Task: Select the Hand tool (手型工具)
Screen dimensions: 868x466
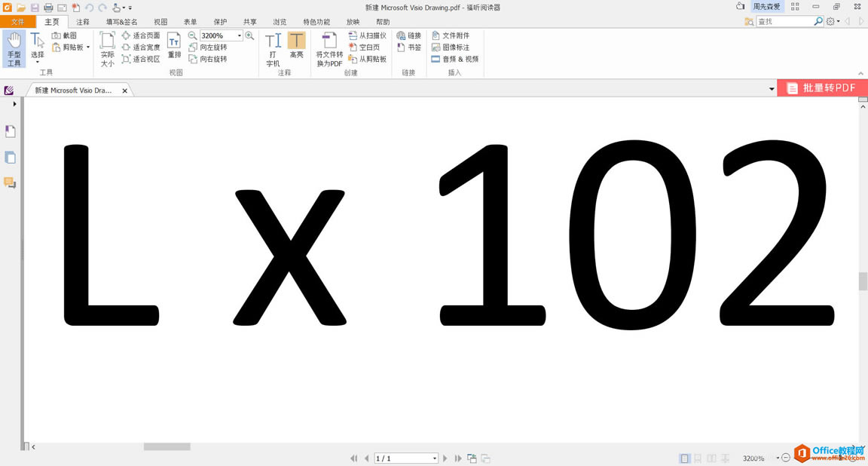Action: 14,49
